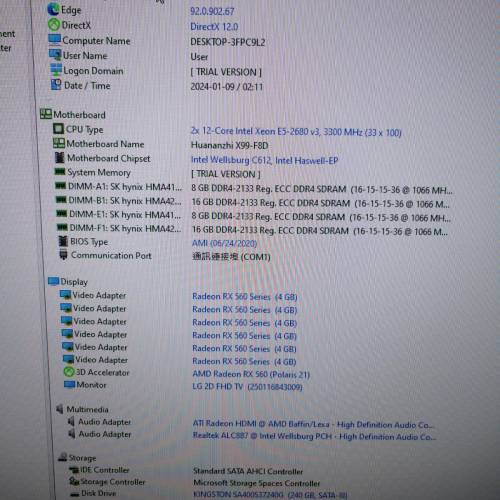This screenshot has height=500, width=500.
Task: Click the CPU Type chip icon
Action: (58, 129)
